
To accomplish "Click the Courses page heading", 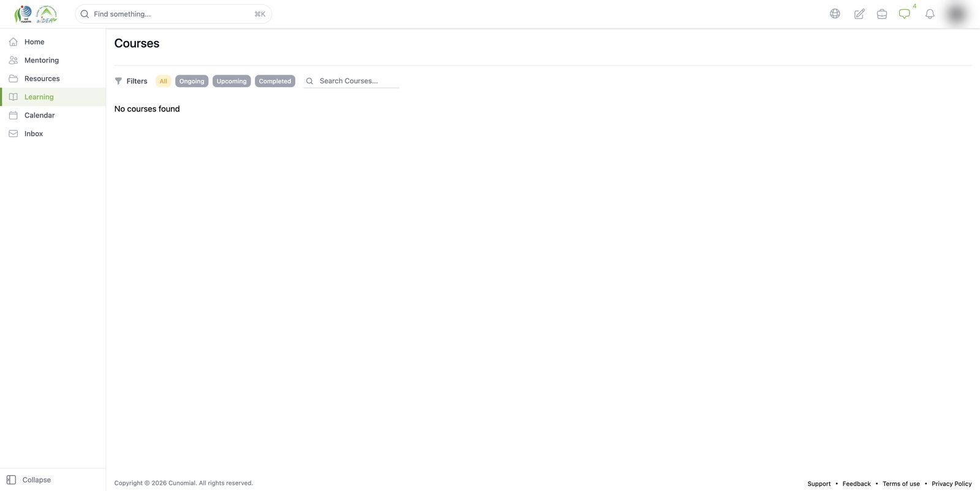I will coord(137,43).
